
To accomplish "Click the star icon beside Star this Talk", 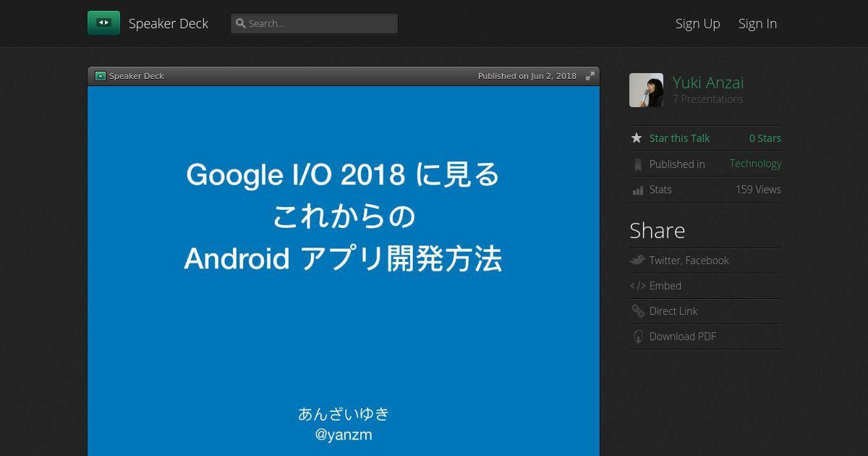I will pyautogui.click(x=637, y=138).
